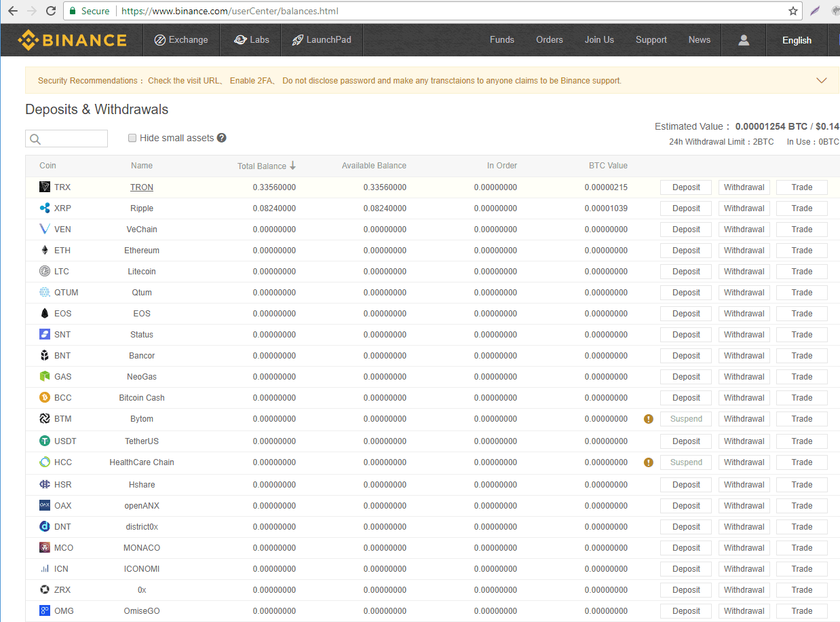Go back with the browser back arrow
This screenshot has height=622, width=840.
pos(13,11)
